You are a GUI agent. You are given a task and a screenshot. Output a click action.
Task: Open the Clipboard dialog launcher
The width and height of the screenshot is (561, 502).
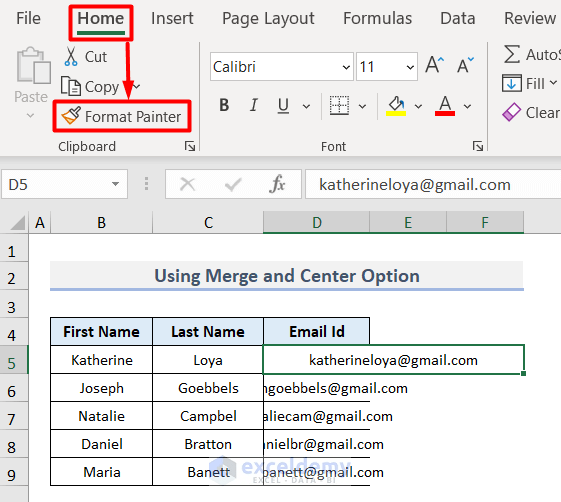pyautogui.click(x=190, y=146)
